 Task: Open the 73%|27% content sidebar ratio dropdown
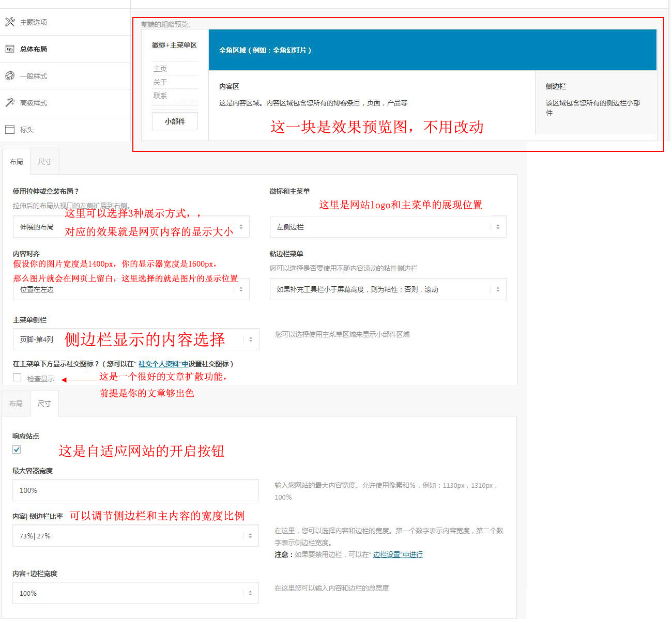[x=135, y=536]
